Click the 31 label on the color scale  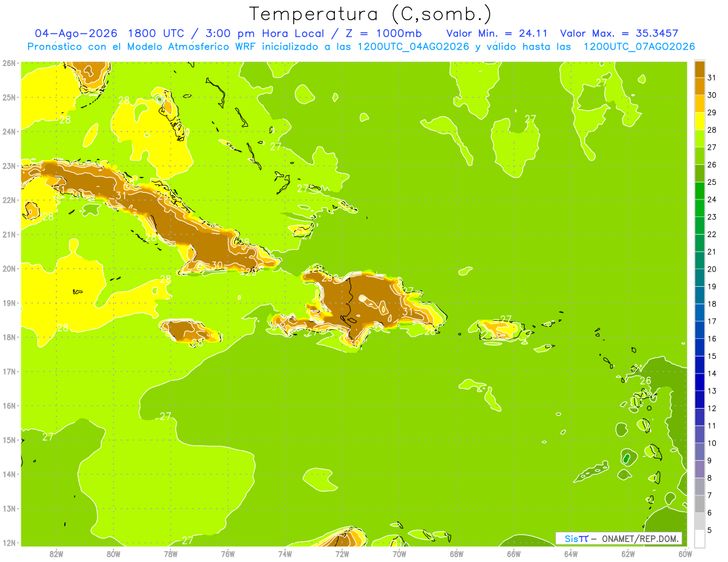coord(712,78)
